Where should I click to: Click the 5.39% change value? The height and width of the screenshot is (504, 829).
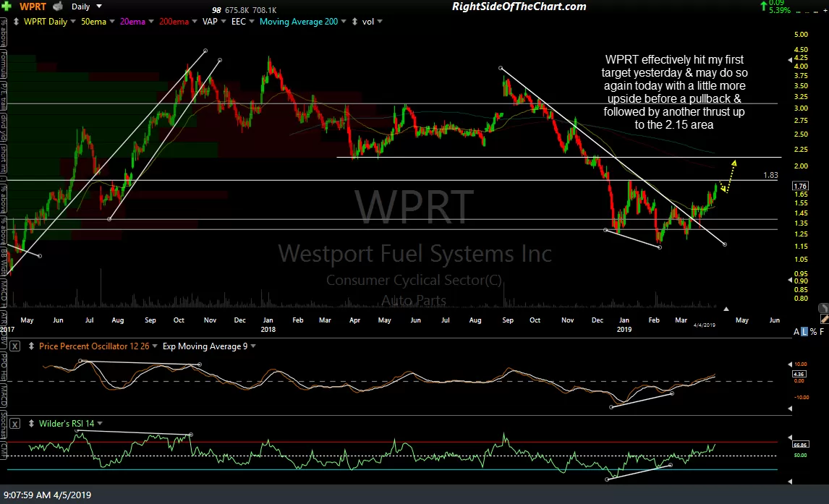[x=781, y=10]
